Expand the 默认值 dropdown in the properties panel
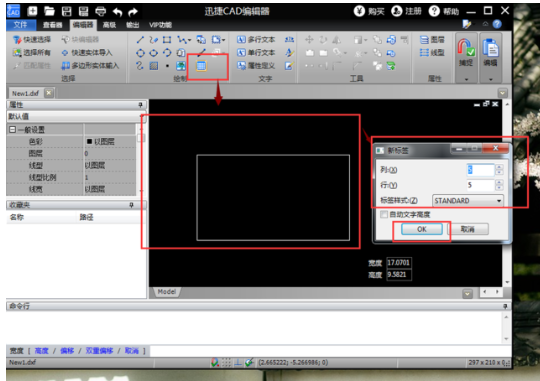Image resolution: width=540 pixels, height=381 pixels. [x=76, y=116]
